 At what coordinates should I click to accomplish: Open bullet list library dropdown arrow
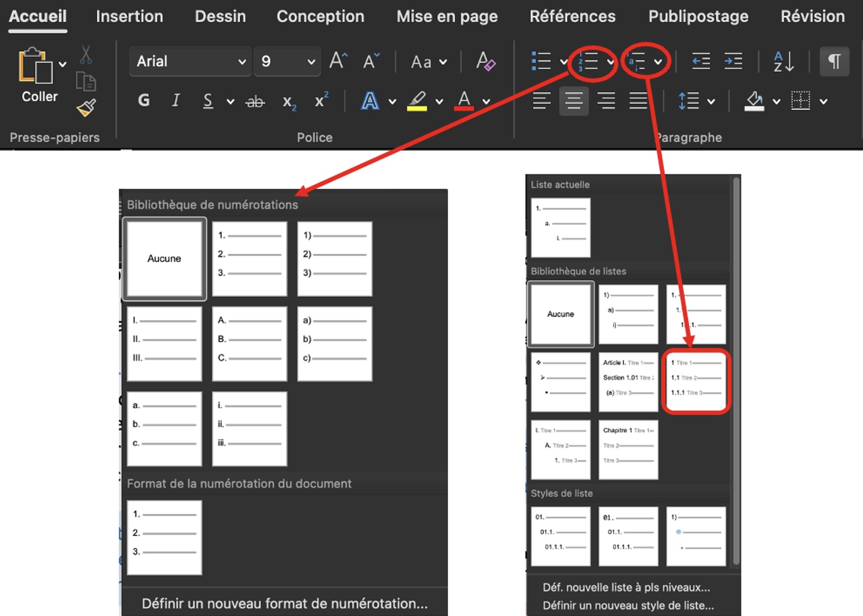[564, 62]
